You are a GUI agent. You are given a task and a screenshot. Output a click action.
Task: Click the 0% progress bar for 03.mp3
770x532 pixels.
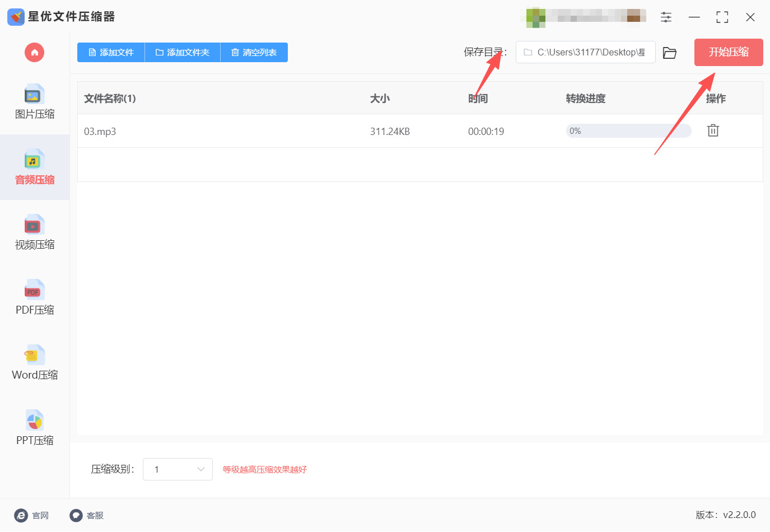click(628, 130)
